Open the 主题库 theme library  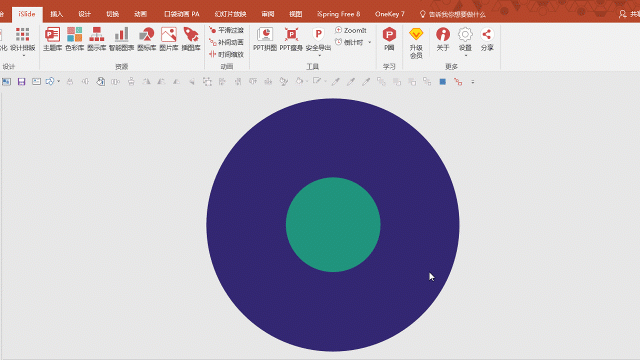(52, 39)
